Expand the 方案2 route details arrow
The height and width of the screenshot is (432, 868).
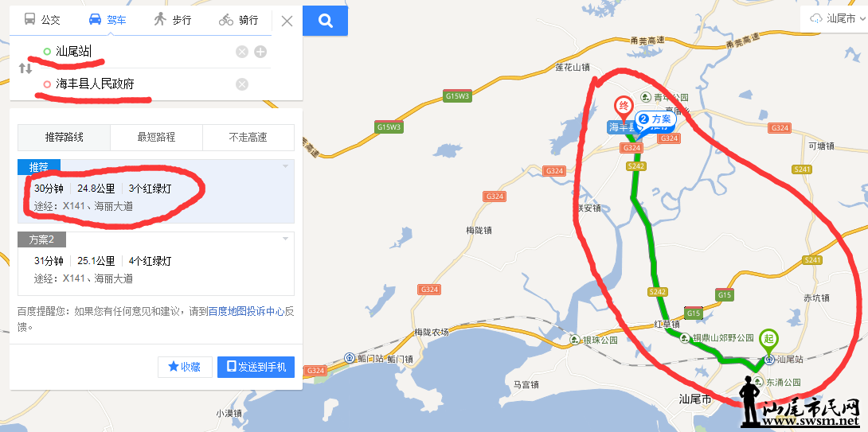coord(286,239)
